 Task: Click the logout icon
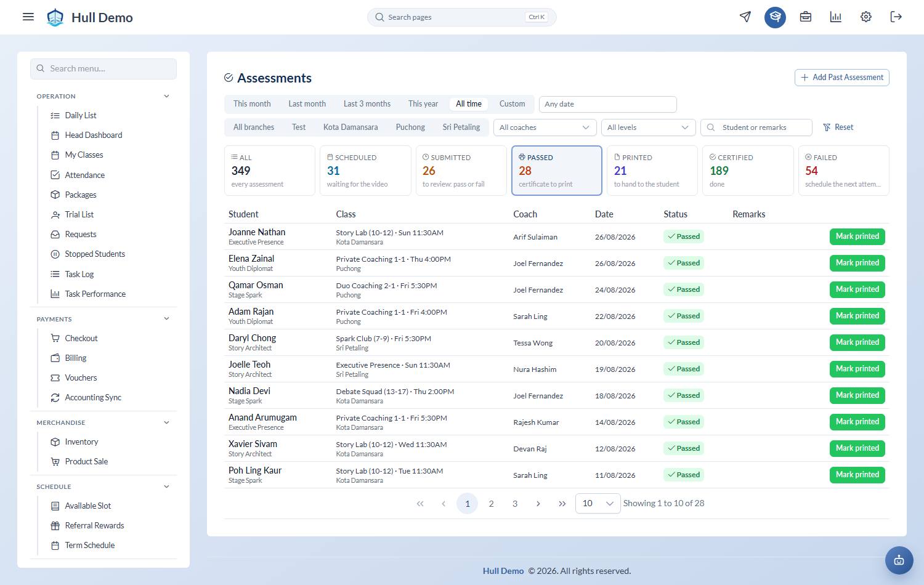896,17
